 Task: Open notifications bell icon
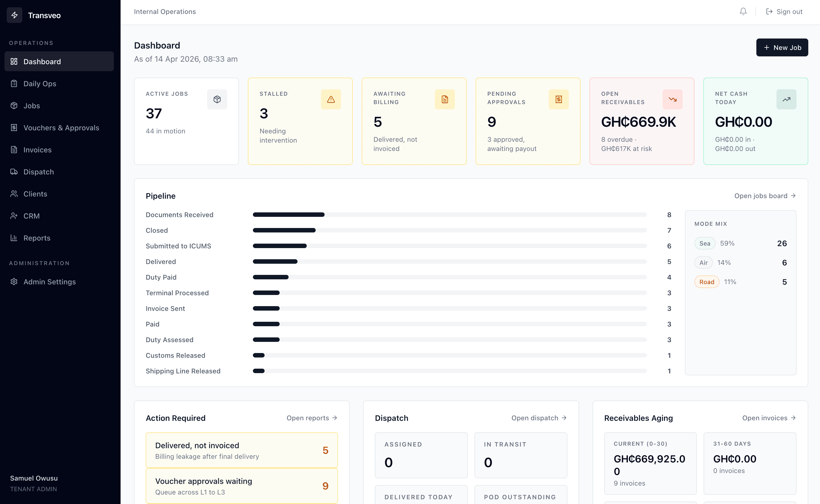point(743,12)
